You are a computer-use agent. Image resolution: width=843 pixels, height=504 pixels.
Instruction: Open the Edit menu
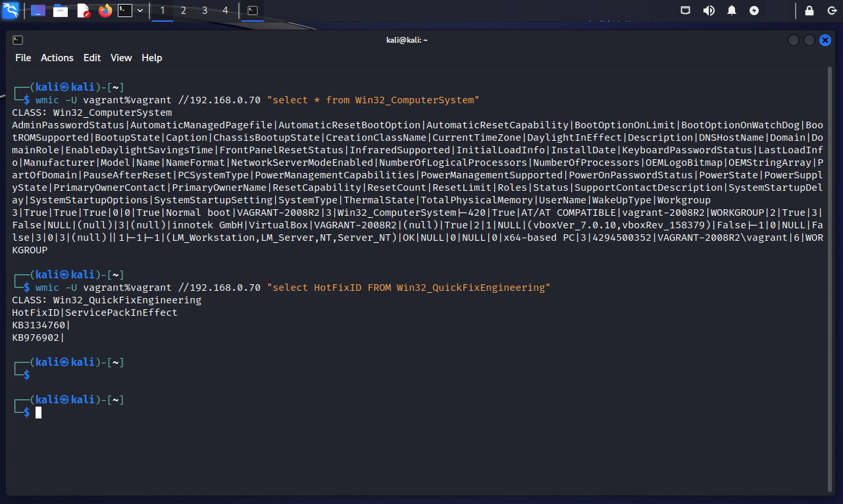[x=92, y=58]
